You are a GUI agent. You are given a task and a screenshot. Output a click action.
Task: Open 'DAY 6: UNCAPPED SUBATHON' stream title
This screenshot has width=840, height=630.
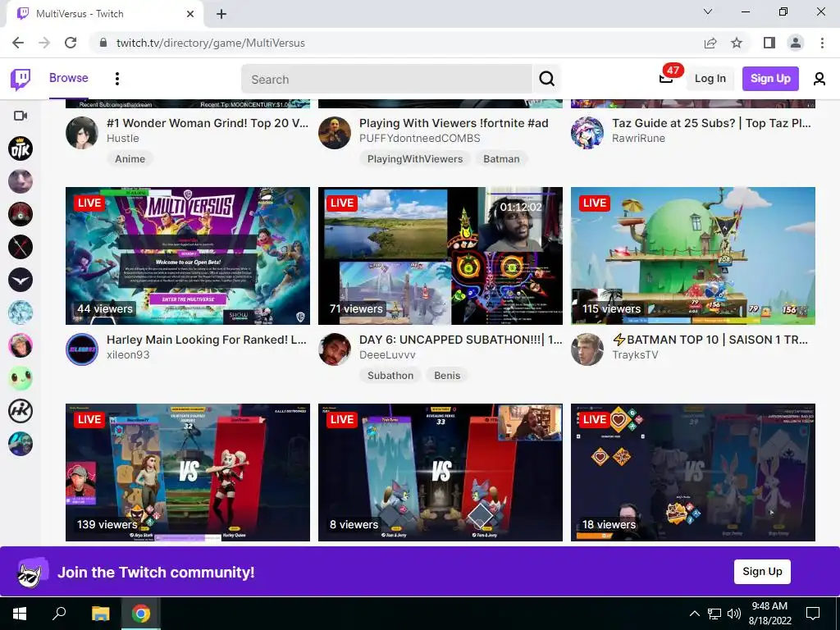(x=461, y=340)
